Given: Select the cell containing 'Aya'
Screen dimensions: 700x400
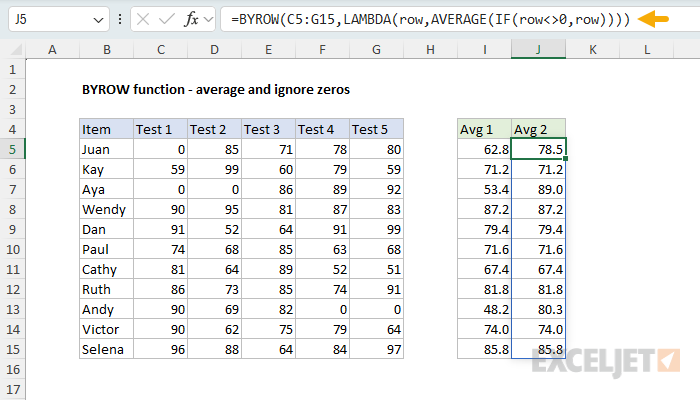Looking at the screenshot, I should (107, 190).
